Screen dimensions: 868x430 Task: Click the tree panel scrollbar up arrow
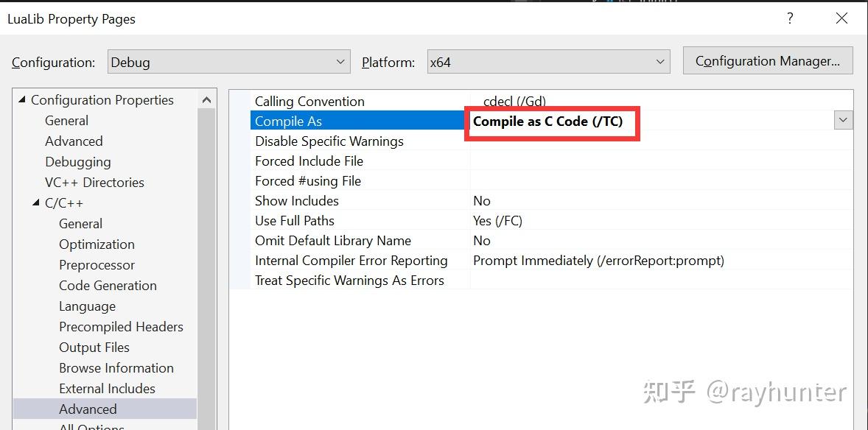(206, 98)
